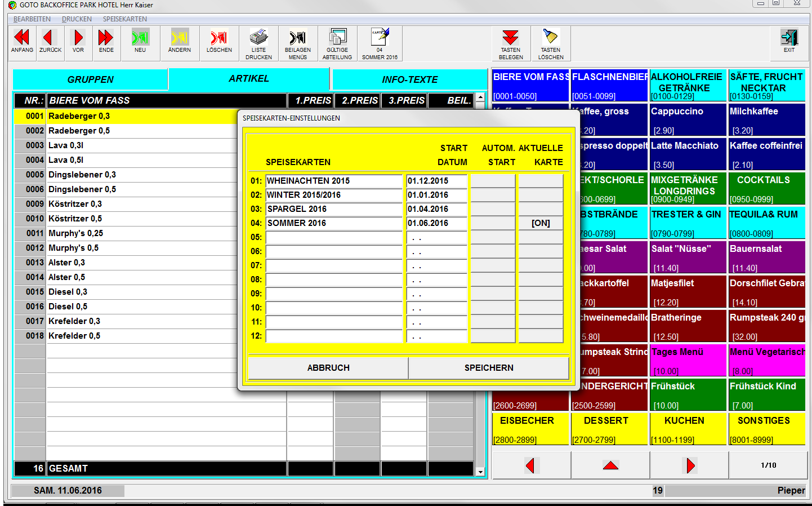The width and height of the screenshot is (812, 506).
Task: Click the EXIT door icon
Action: coord(789,38)
